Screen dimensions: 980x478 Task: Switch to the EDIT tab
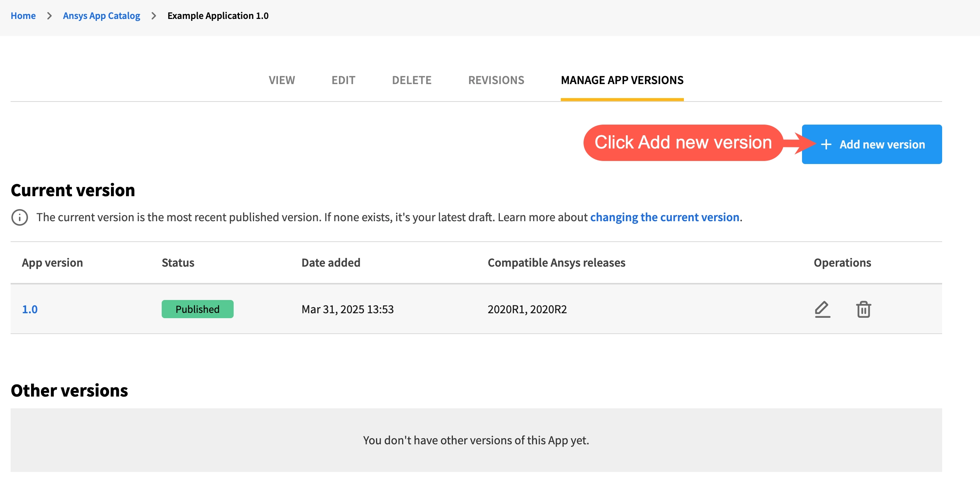pos(343,80)
